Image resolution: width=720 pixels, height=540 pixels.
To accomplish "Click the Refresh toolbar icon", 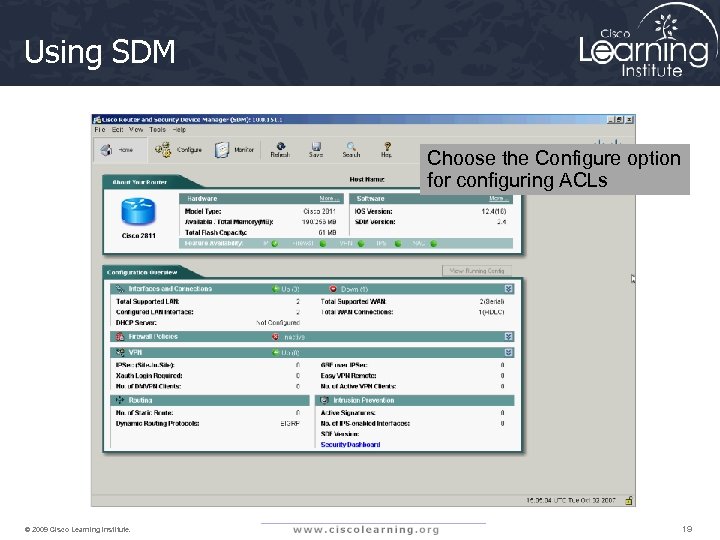I will click(280, 150).
